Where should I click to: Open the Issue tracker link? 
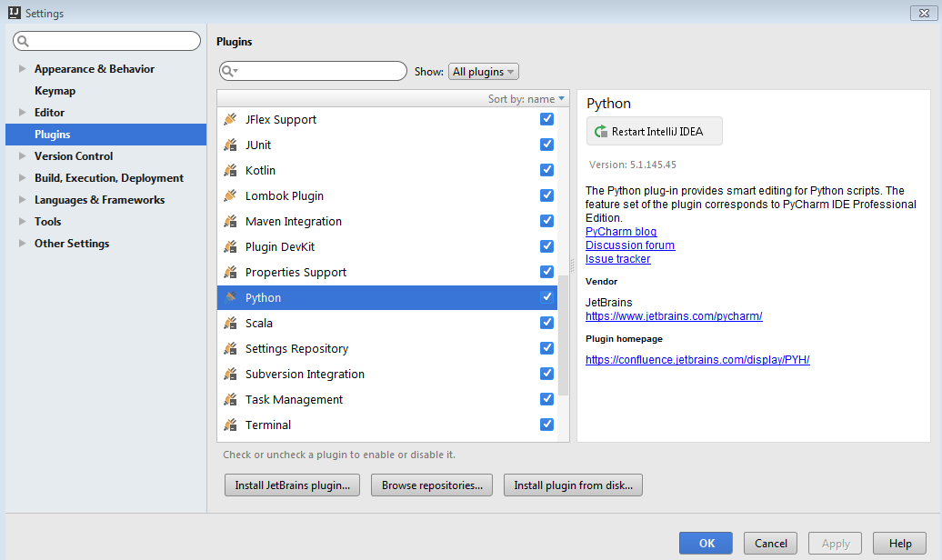pos(617,259)
